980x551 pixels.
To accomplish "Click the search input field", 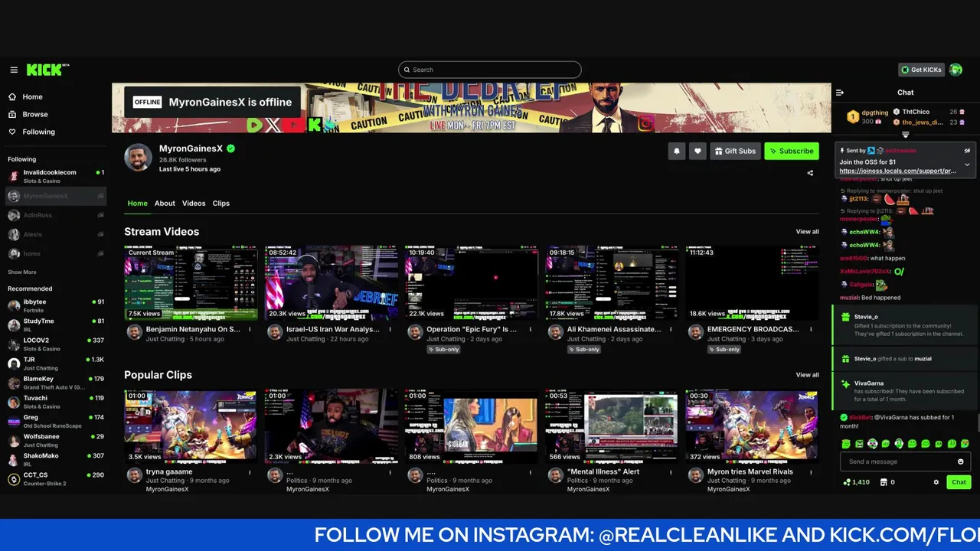I will pos(490,70).
